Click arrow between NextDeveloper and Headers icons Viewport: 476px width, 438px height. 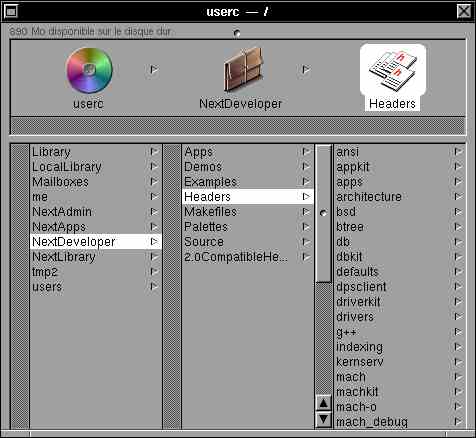pos(306,70)
